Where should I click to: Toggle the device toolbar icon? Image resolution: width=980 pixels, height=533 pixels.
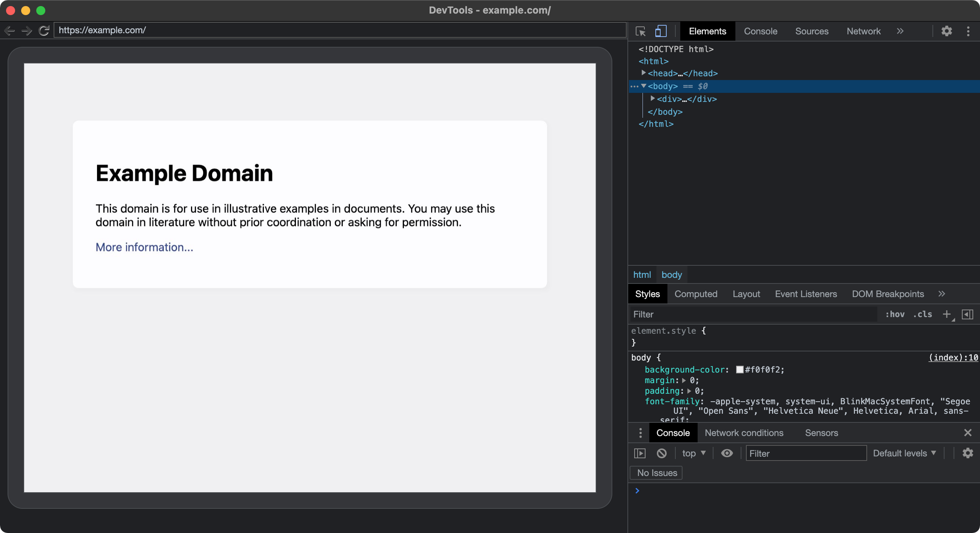tap(661, 31)
